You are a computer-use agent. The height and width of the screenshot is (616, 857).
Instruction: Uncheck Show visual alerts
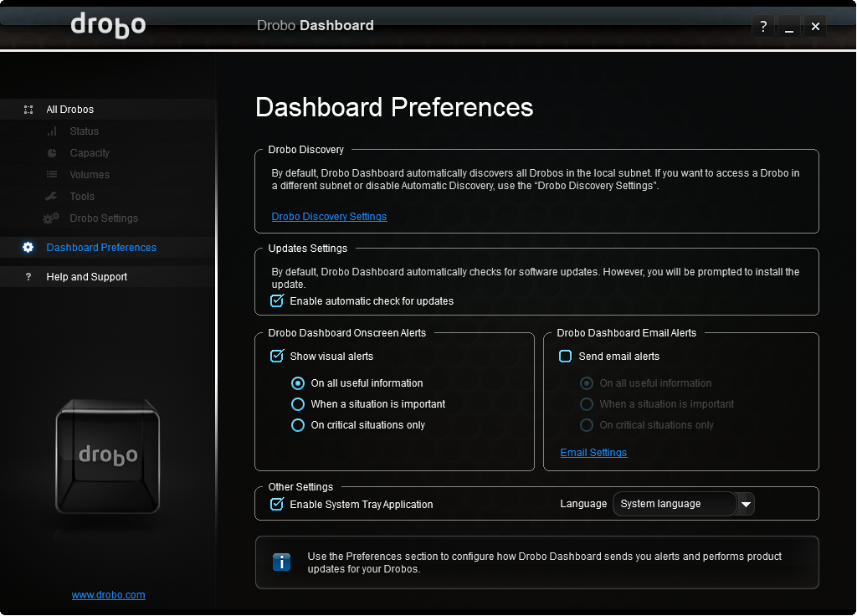coord(277,356)
